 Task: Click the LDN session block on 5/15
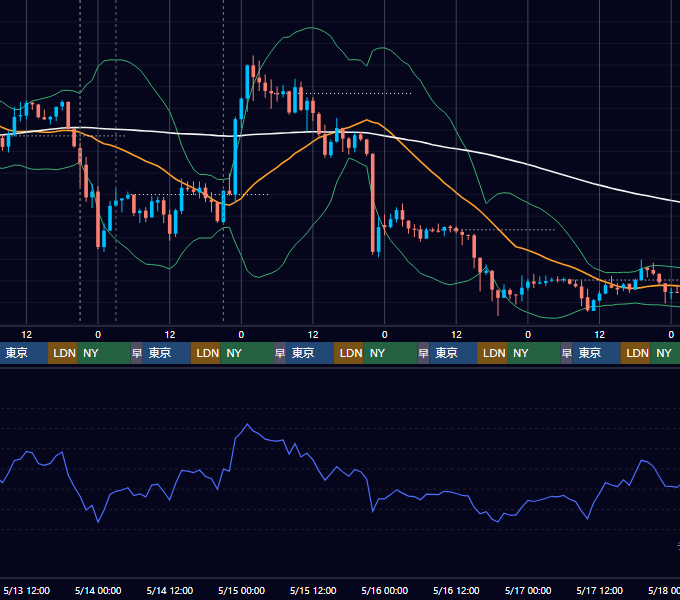point(349,353)
